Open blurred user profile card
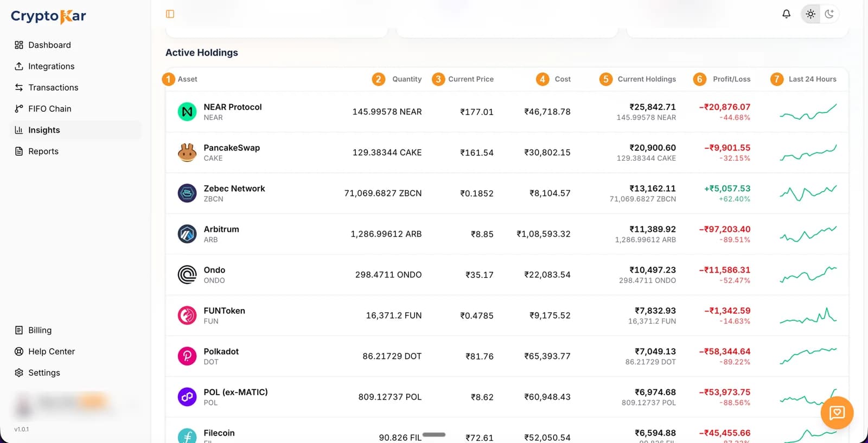868x443 pixels. [x=75, y=404]
